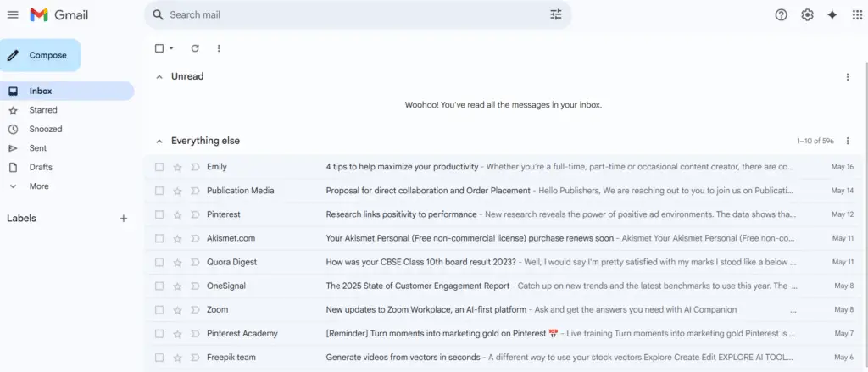Star the Akismet.com email
The image size is (868, 372).
[x=177, y=239]
